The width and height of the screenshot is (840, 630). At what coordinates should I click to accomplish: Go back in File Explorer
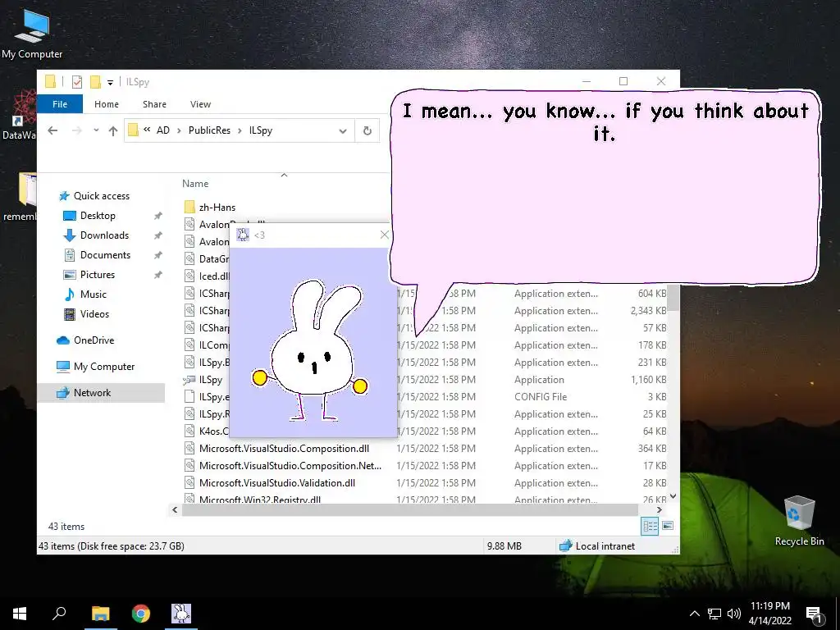pos(52,130)
